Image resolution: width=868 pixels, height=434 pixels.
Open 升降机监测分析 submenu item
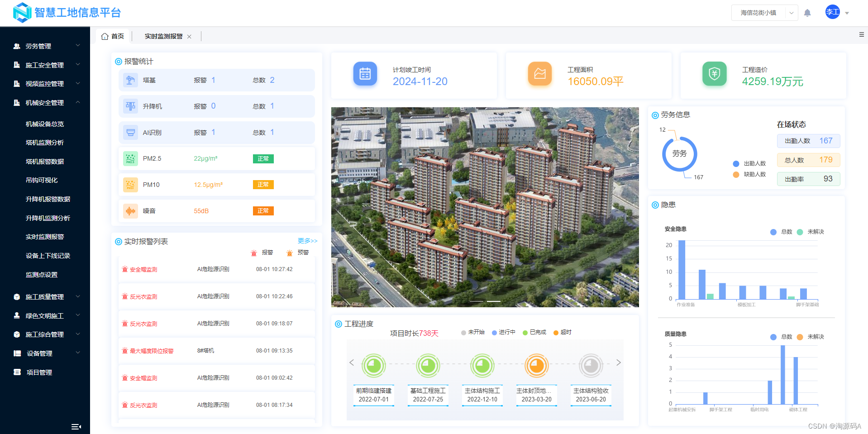(x=48, y=218)
